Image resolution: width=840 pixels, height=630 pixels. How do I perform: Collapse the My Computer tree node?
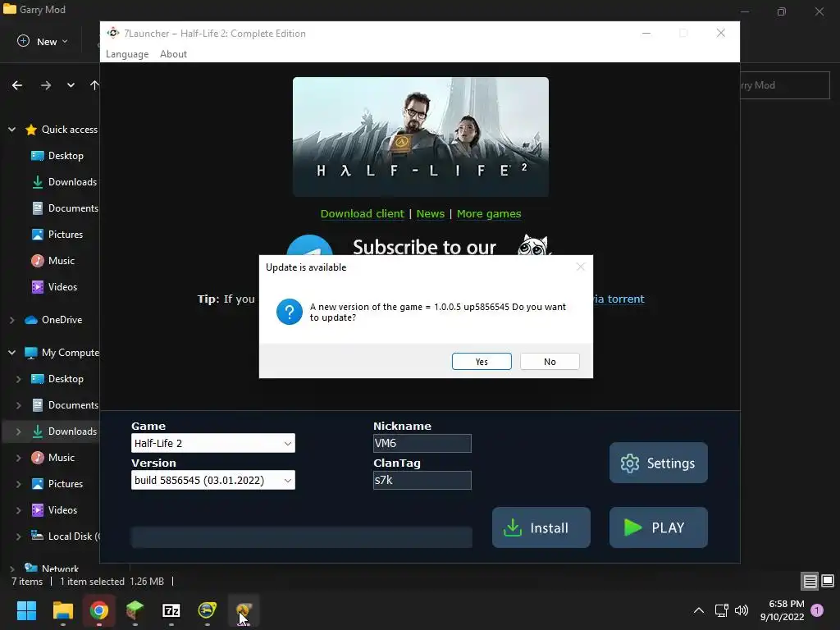pos(11,353)
